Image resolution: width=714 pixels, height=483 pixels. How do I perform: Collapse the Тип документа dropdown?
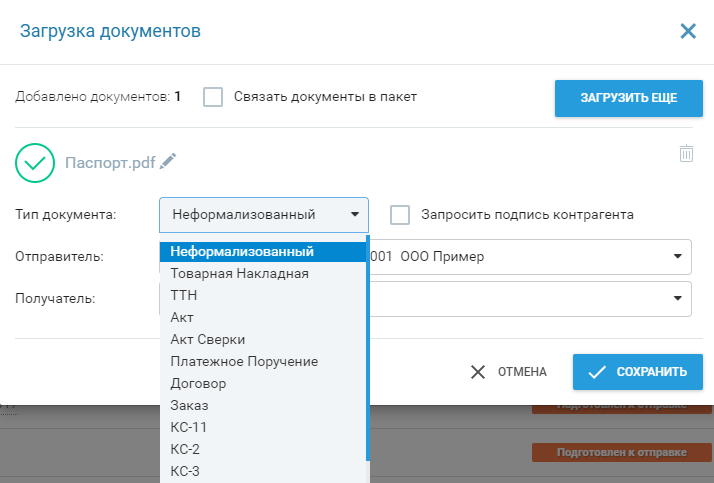click(x=264, y=214)
